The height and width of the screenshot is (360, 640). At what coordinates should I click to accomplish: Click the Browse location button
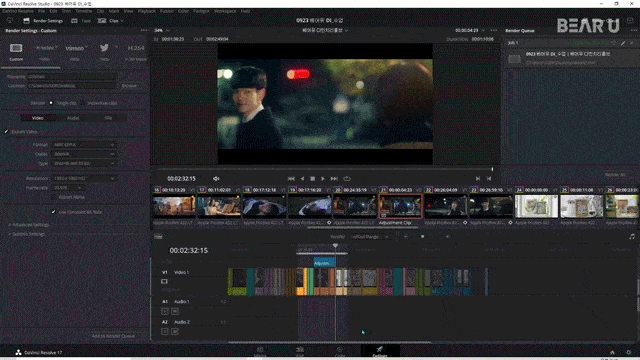pyautogui.click(x=129, y=86)
